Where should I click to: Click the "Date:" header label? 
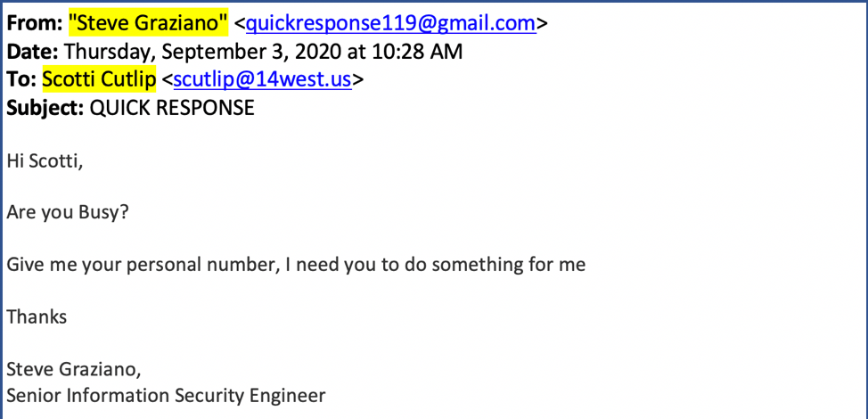pos(32,52)
